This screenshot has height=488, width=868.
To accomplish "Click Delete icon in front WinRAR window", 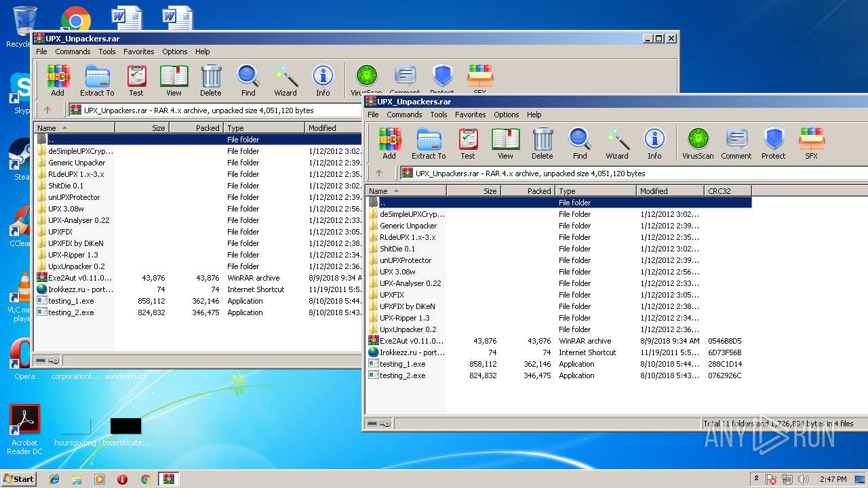I will (x=542, y=144).
